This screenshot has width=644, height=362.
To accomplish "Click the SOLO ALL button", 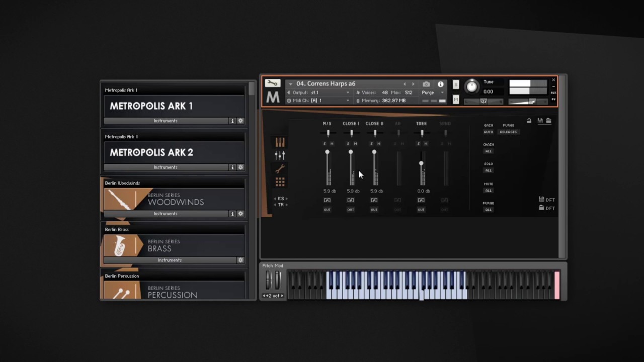I will (488, 170).
